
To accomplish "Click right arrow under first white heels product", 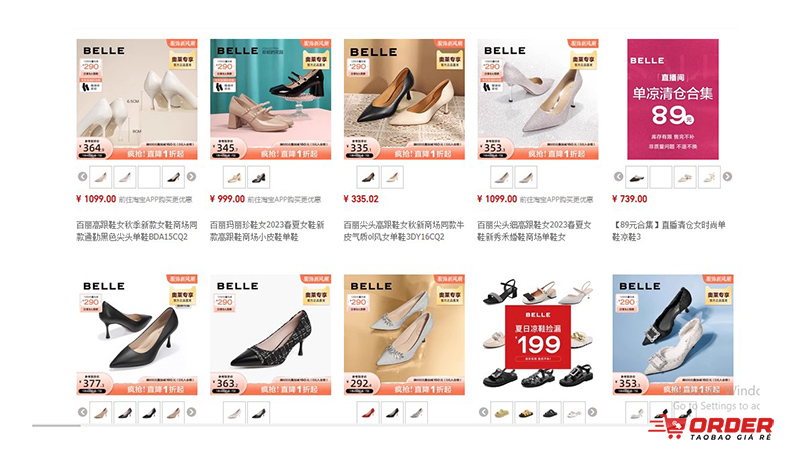I will (191, 176).
